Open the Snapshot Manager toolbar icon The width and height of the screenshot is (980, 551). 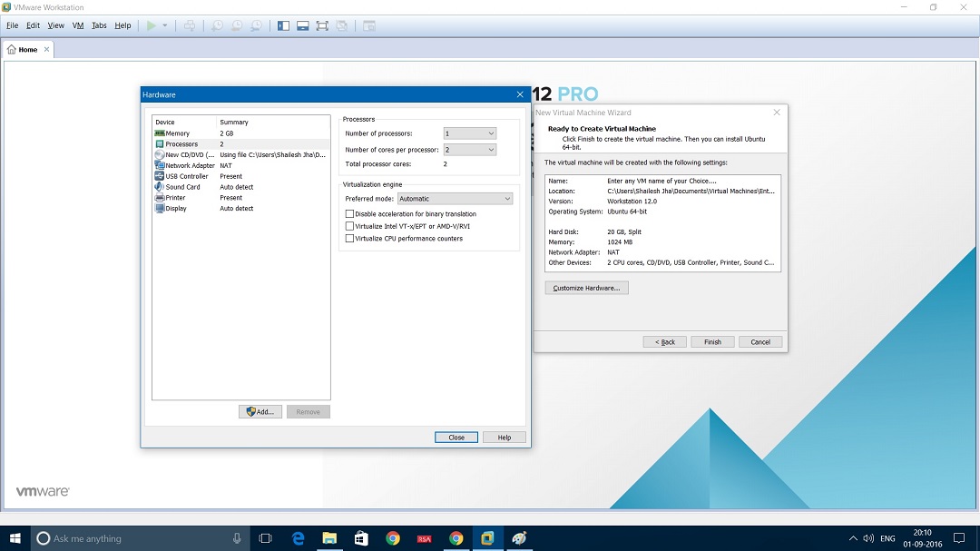pos(256,25)
